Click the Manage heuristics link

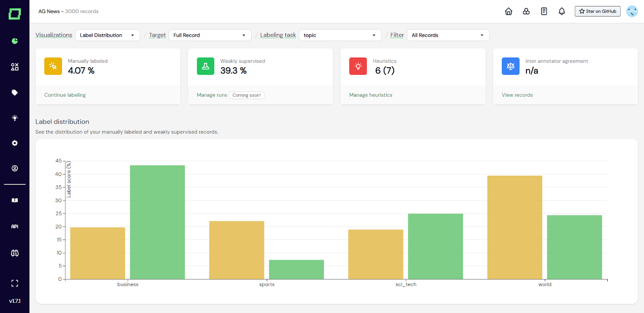(371, 95)
